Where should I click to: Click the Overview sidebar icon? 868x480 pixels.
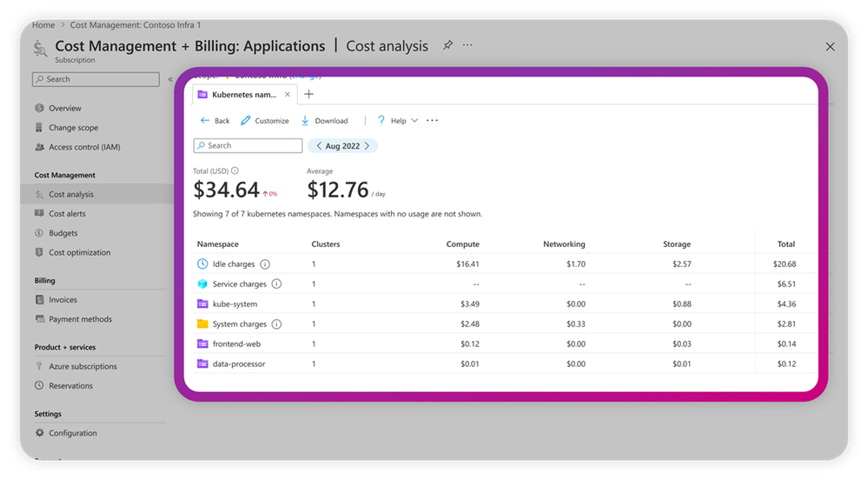(39, 108)
